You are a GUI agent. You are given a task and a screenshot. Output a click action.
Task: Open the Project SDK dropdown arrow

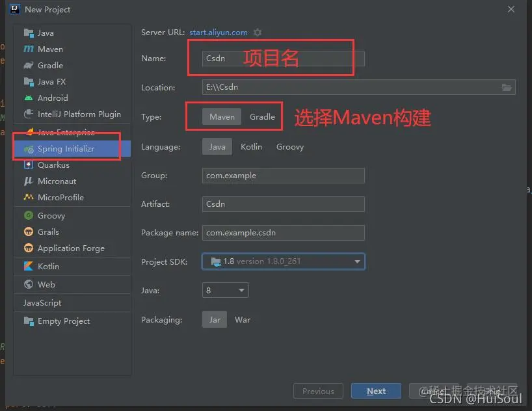[357, 261]
